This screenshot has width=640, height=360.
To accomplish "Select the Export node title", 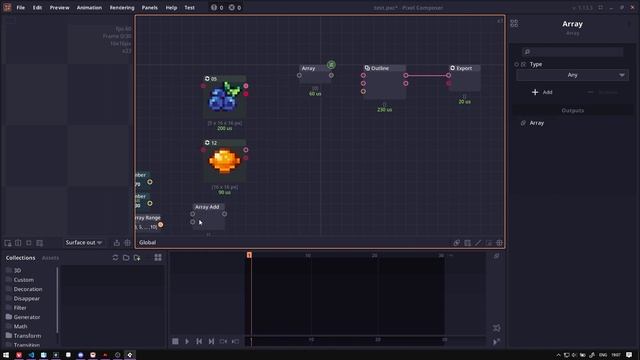I will pyautogui.click(x=464, y=68).
